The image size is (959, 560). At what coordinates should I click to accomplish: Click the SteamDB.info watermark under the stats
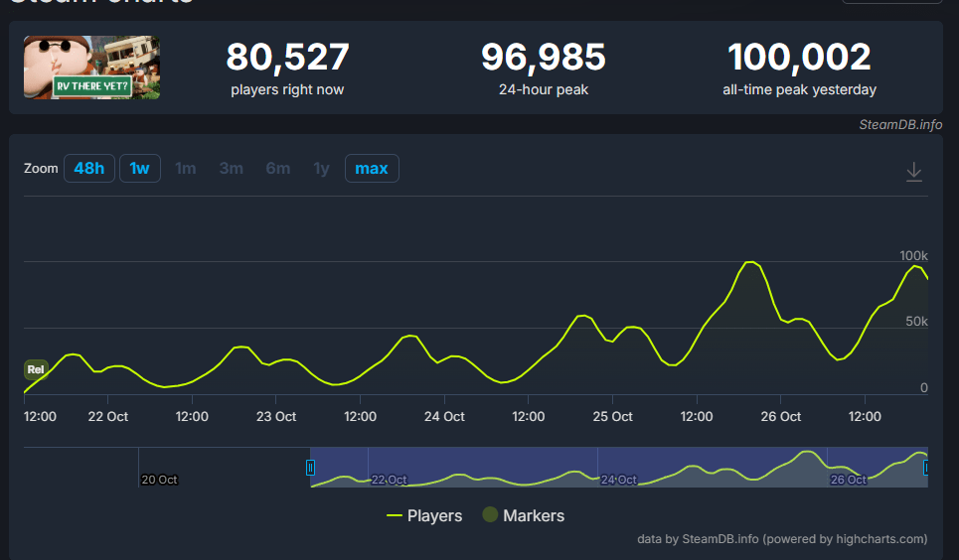click(x=900, y=124)
